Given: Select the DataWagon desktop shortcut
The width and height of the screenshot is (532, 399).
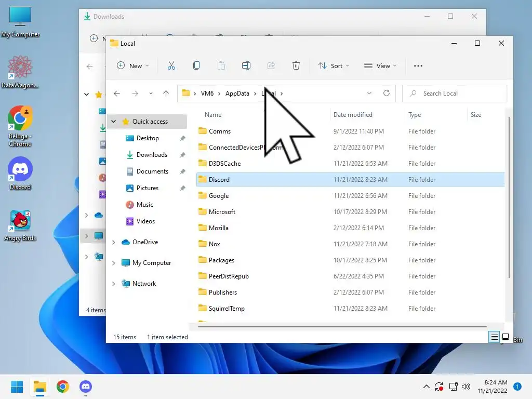Looking at the screenshot, I should pyautogui.click(x=20, y=72).
